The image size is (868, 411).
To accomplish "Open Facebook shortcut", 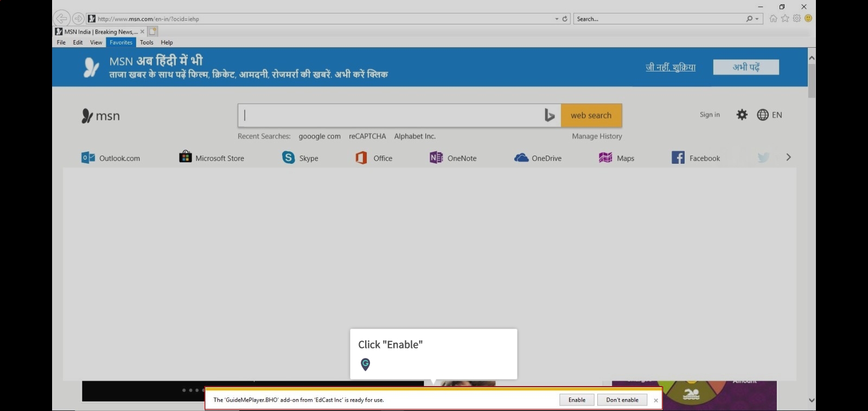I will (696, 158).
